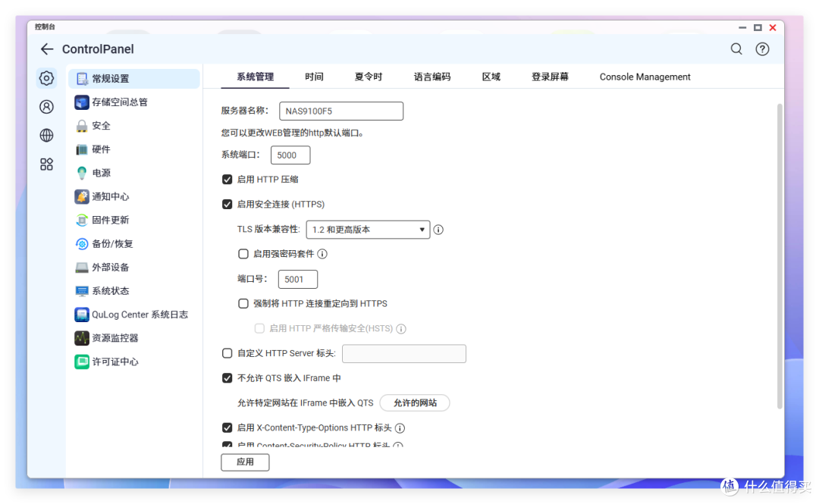
Task: Toggle 启用安全连接 (HTTPS) checkbox
Action: (227, 204)
